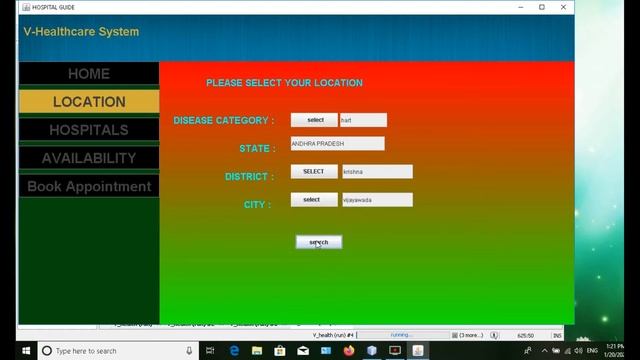Click the Hospital Guide window title icon
Image resolution: width=640 pixels, height=360 pixels.
[26, 7]
